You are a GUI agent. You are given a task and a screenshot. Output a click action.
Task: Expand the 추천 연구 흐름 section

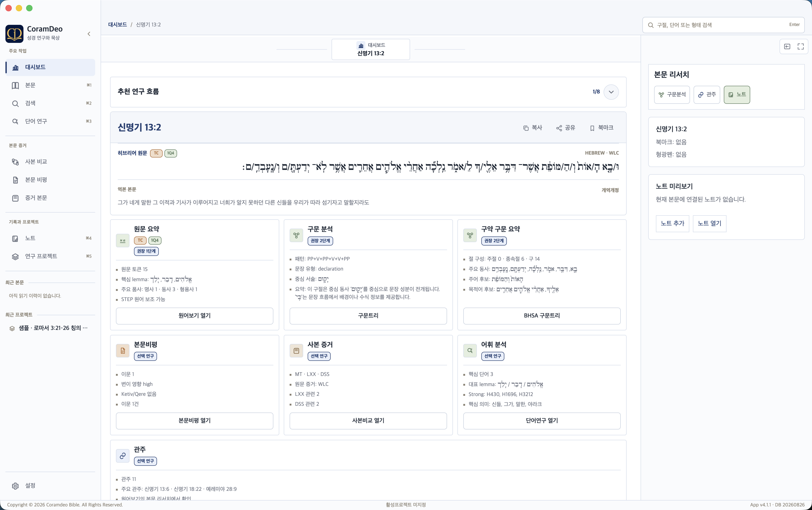point(611,92)
